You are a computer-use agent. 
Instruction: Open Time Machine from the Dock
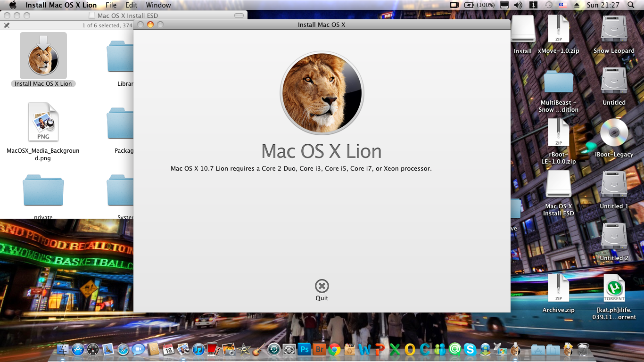click(x=274, y=349)
